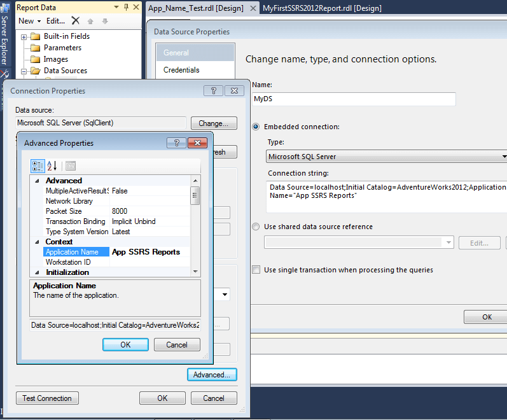507x420 pixels.
Task: Select the General page in Data Source Properties
Action: pyautogui.click(x=195, y=53)
